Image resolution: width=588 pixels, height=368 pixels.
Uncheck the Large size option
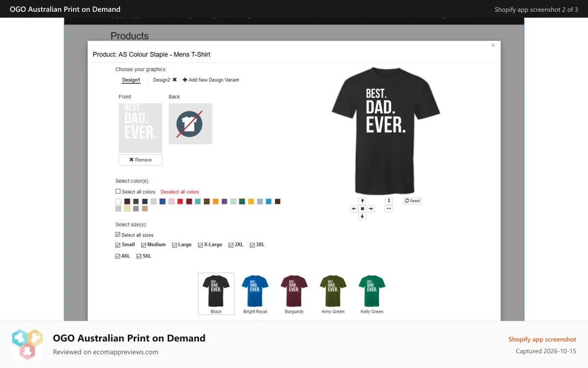click(x=174, y=245)
